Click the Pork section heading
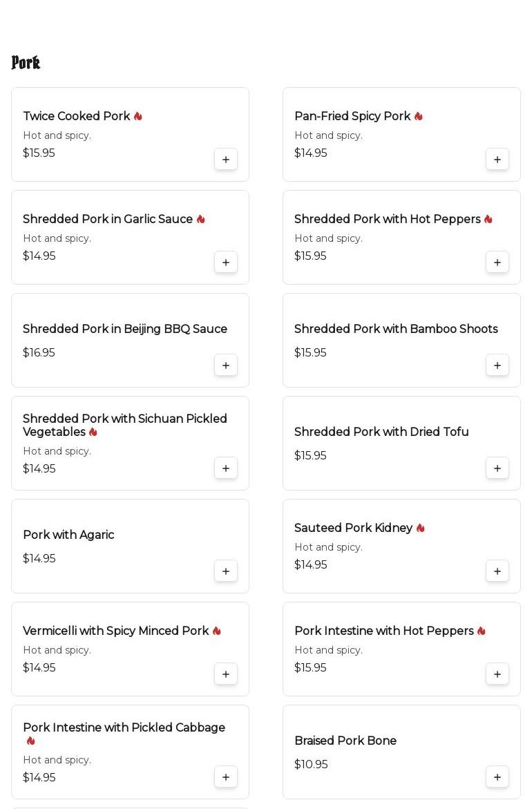 click(26, 63)
